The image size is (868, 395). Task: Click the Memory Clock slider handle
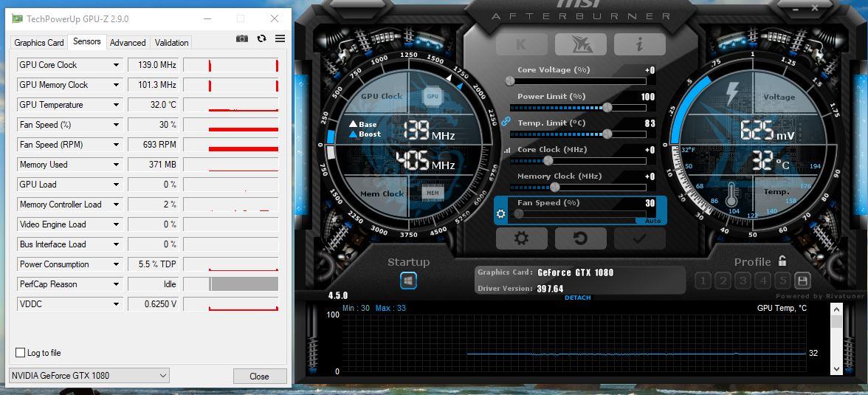554,188
